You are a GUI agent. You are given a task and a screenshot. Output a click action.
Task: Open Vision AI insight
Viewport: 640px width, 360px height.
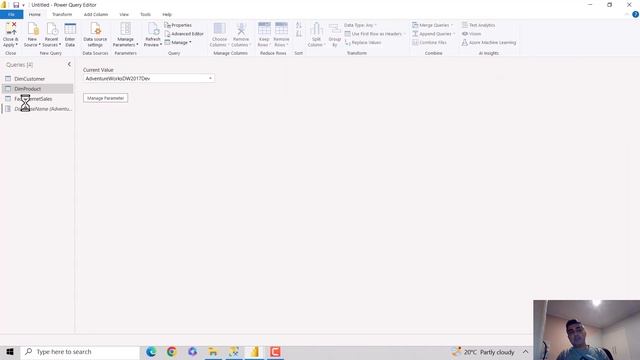coord(471,34)
